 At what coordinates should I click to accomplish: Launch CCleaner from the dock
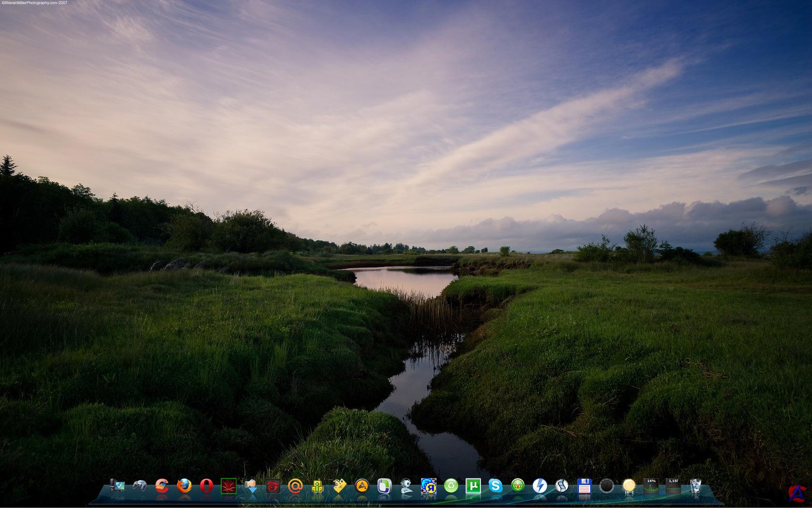(x=162, y=485)
